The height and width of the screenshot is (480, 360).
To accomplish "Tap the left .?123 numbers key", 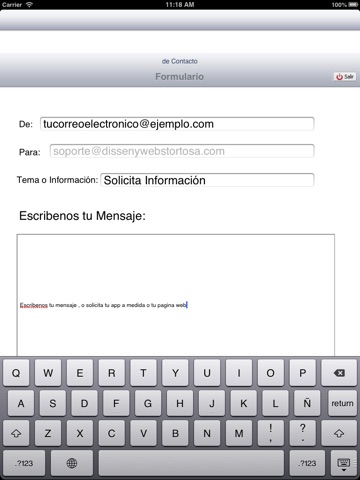I will 24,463.
